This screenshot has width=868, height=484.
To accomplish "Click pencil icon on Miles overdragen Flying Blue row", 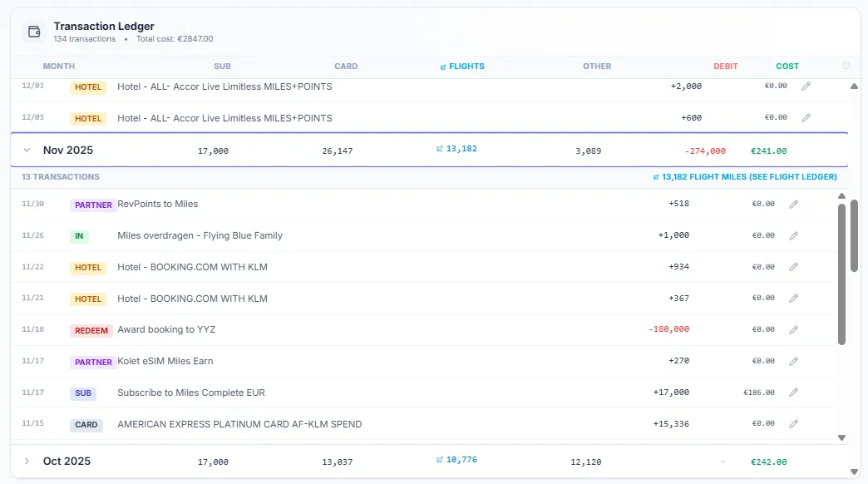I will 793,235.
